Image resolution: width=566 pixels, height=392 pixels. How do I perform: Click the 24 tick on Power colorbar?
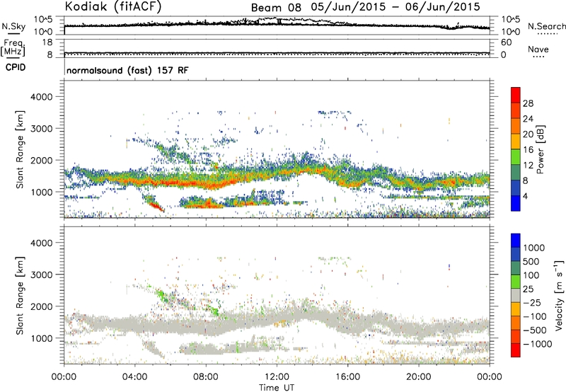click(x=528, y=119)
